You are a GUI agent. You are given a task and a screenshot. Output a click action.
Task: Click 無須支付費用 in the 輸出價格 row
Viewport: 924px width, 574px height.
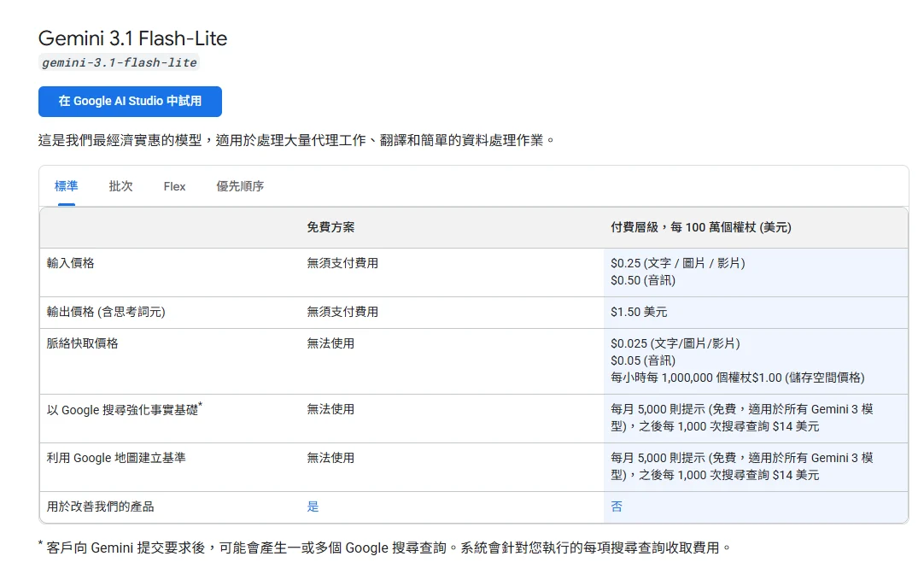[x=342, y=313]
